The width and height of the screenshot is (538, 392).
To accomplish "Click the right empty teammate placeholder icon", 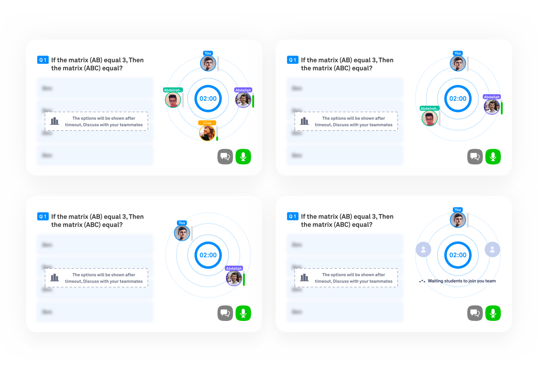I will click(492, 249).
